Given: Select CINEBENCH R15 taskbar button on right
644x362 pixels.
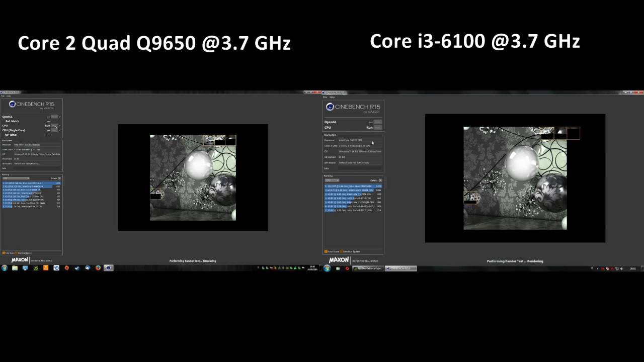Looking at the screenshot, I should [401, 268].
